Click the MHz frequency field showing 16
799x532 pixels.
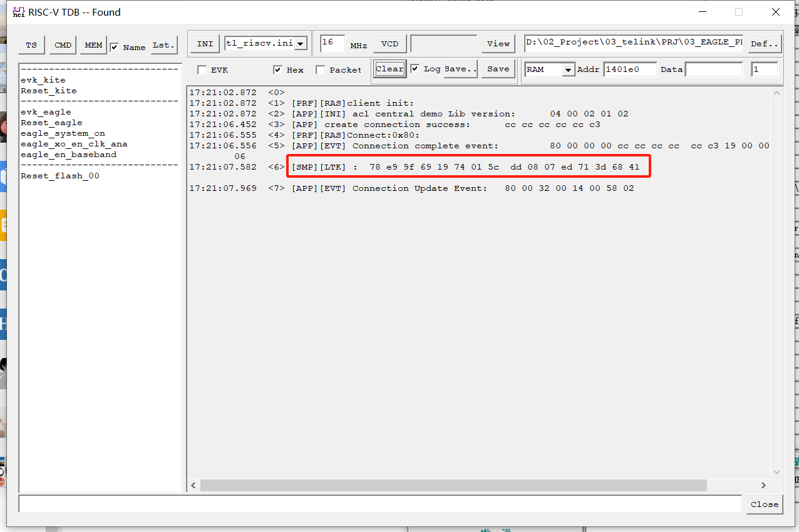[x=332, y=43]
